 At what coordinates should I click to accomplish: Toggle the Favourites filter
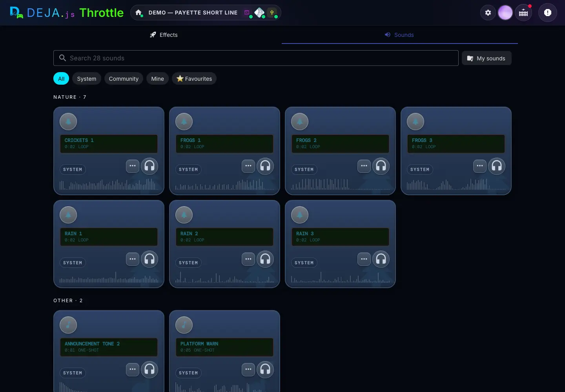coord(194,79)
